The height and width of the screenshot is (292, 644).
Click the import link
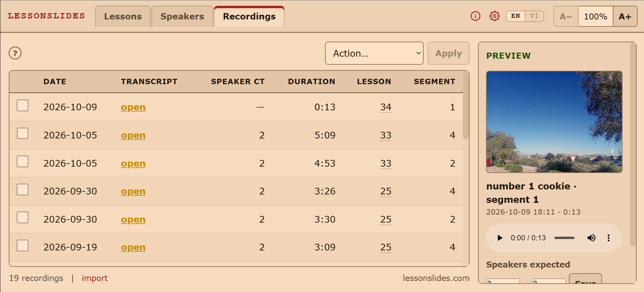pyautogui.click(x=95, y=278)
